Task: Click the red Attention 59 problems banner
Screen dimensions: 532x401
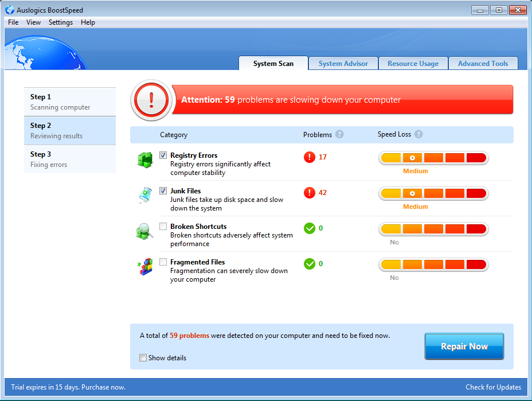Action: [343, 99]
